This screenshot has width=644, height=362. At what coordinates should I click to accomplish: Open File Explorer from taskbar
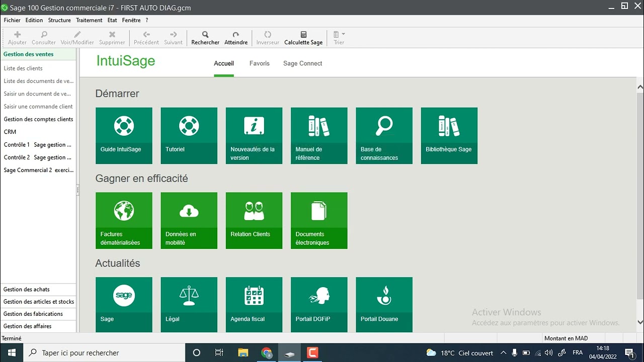click(243, 353)
